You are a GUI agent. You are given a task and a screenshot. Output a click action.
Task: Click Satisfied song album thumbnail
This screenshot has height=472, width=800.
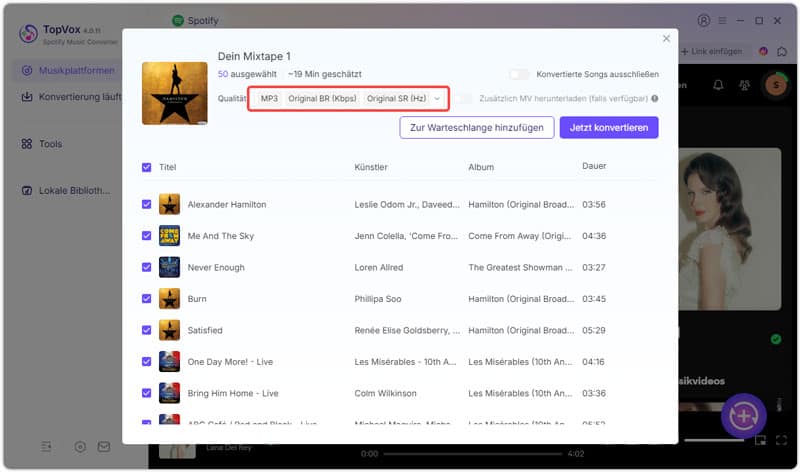169,330
